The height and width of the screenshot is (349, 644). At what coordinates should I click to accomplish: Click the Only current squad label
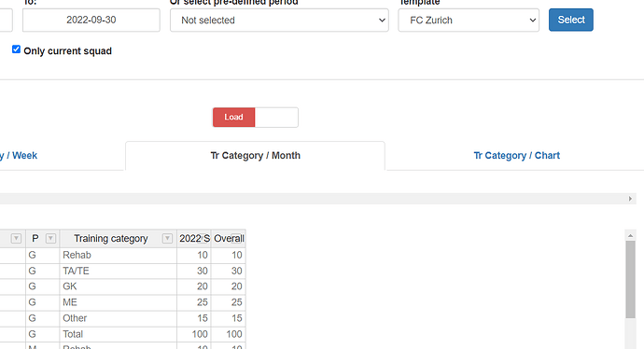click(68, 51)
